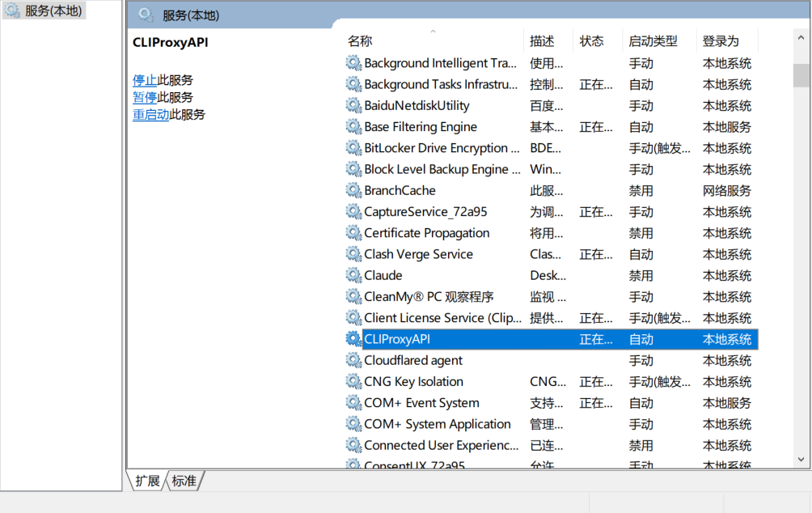Select the Background Tasks Infrastru... service row
Image resolution: width=812 pixels, height=513 pixels.
[552, 84]
